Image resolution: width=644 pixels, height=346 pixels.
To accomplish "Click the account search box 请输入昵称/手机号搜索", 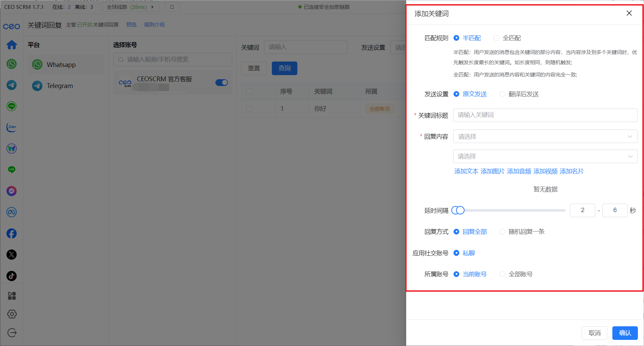I will point(173,59).
